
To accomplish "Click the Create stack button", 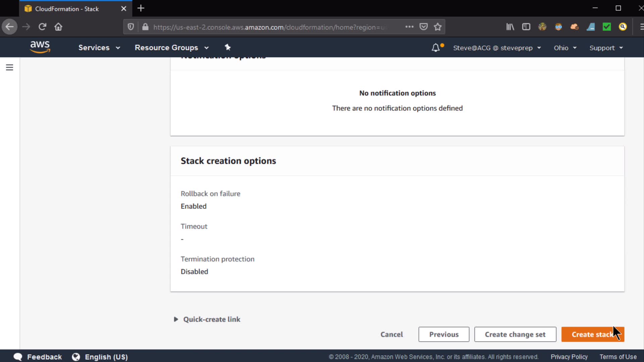I will click(592, 335).
